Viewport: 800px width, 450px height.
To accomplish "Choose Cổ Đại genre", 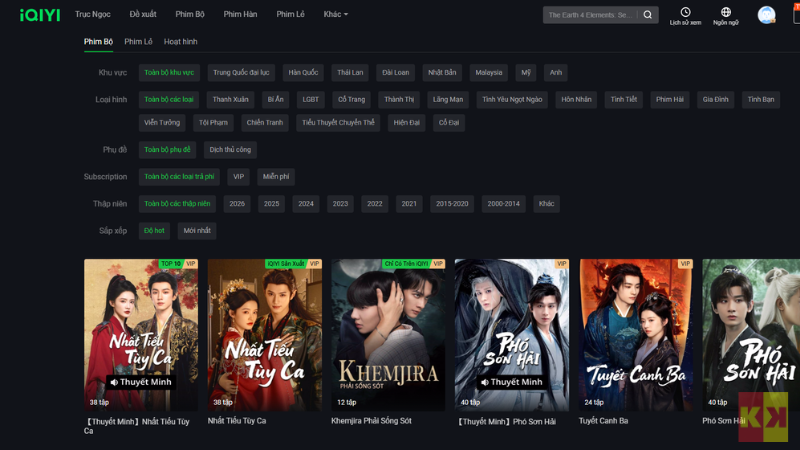I will pyautogui.click(x=449, y=122).
